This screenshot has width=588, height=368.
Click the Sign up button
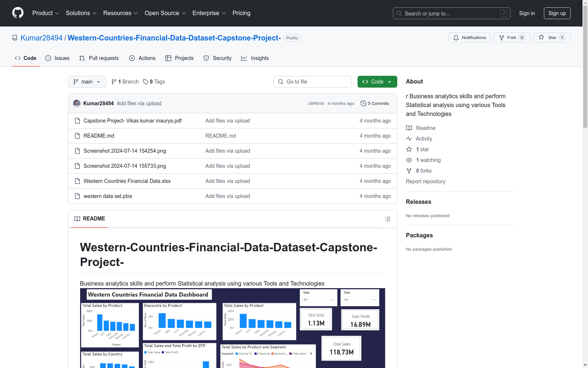(x=557, y=13)
